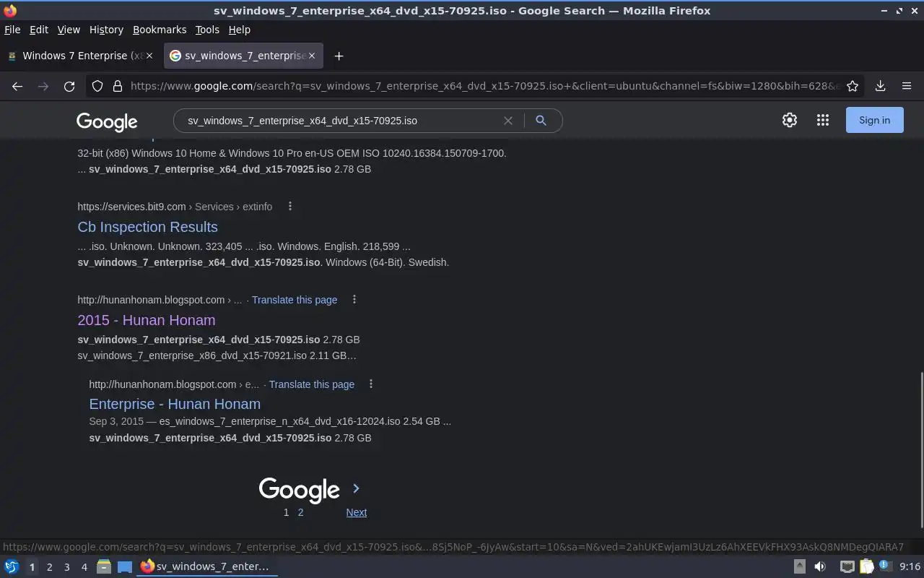Open the File menu

[12, 30]
